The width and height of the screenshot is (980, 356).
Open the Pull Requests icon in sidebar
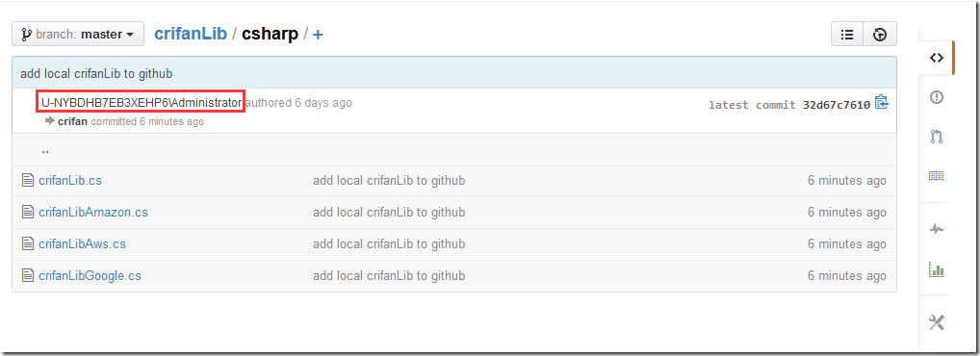point(936,137)
